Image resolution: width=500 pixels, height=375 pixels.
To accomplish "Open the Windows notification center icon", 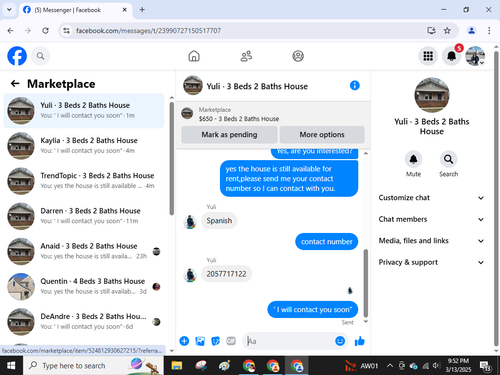I will pos(485,366).
